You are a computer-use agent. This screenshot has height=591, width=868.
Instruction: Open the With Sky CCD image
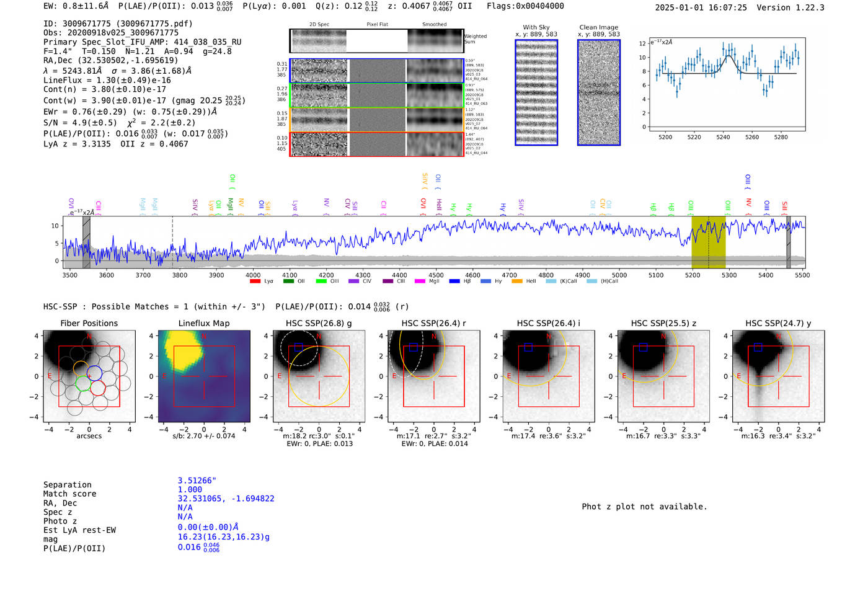coord(536,92)
